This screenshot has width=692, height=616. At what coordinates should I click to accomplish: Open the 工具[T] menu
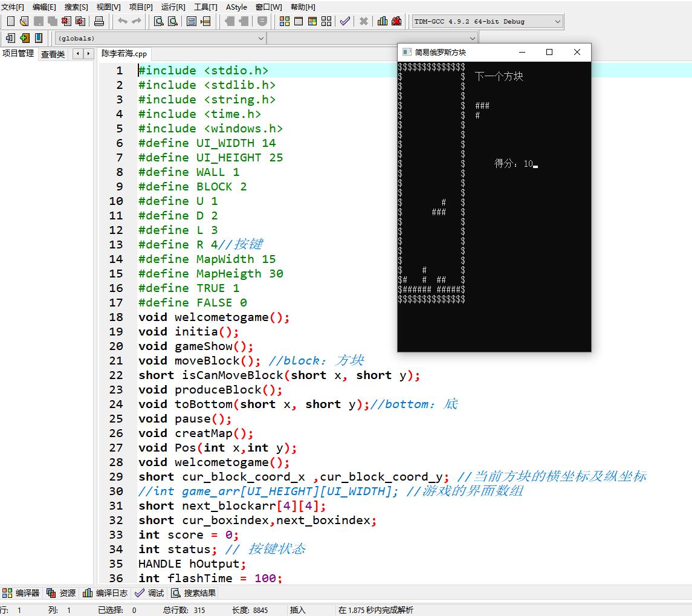click(x=205, y=7)
